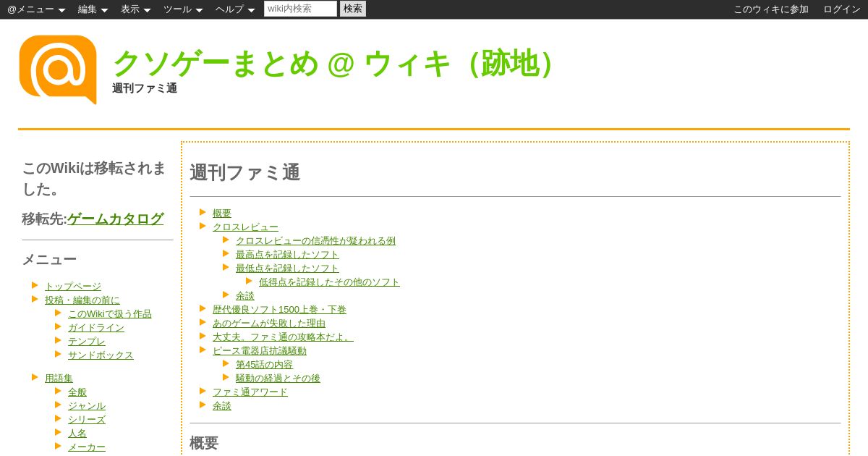Screen dimensions: 868x456
Task: Open the サンドボックス sidebar link
Action: (101, 355)
